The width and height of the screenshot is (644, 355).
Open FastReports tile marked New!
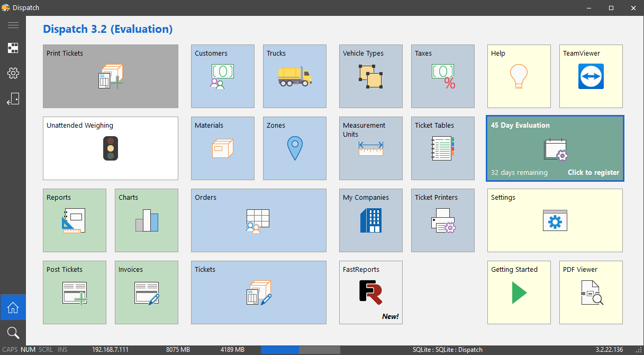click(x=370, y=292)
